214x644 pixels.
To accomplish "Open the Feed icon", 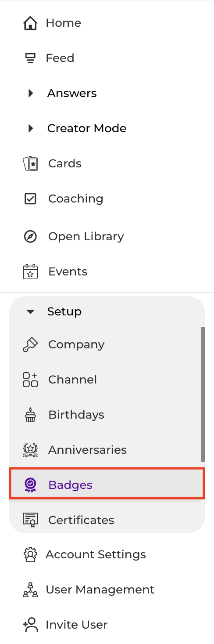I will [30, 58].
